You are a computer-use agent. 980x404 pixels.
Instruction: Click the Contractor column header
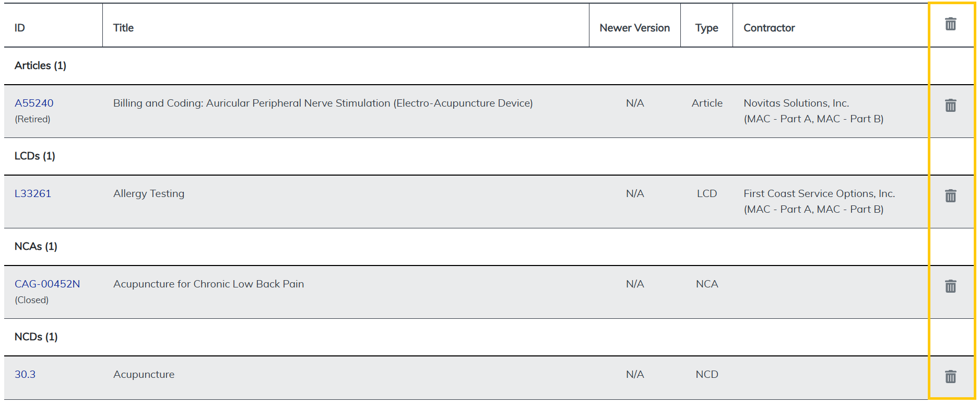769,28
